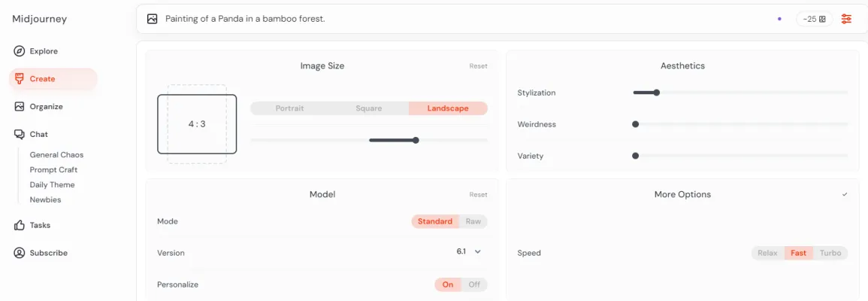Reset the Image Size settings
This screenshot has height=301, width=868.
(x=478, y=66)
